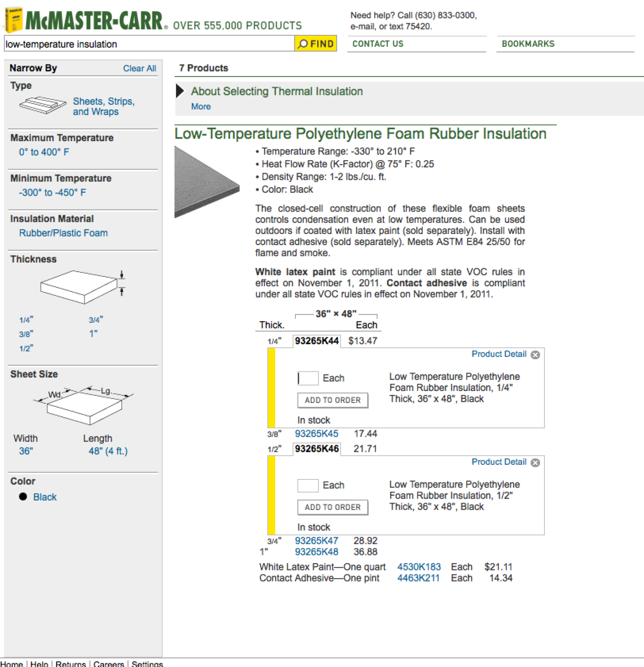The height and width of the screenshot is (667, 644).
Task: Open the Careers footer link
Action: pos(109,664)
